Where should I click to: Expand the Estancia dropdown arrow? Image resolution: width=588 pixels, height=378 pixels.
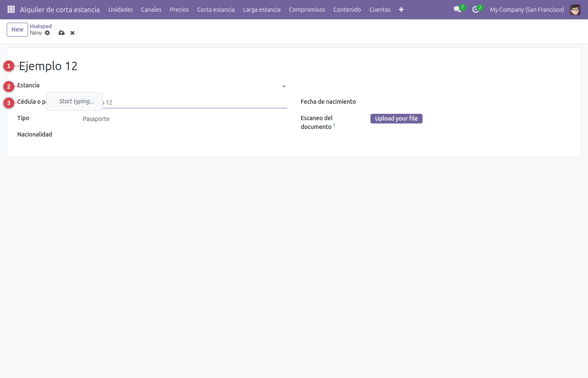284,86
